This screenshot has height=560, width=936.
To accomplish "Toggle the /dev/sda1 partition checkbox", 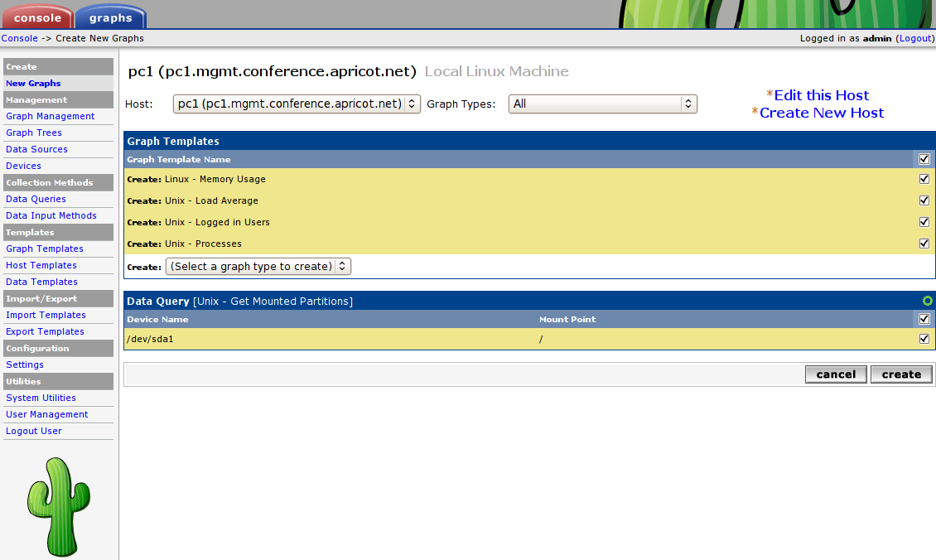I will [924, 339].
